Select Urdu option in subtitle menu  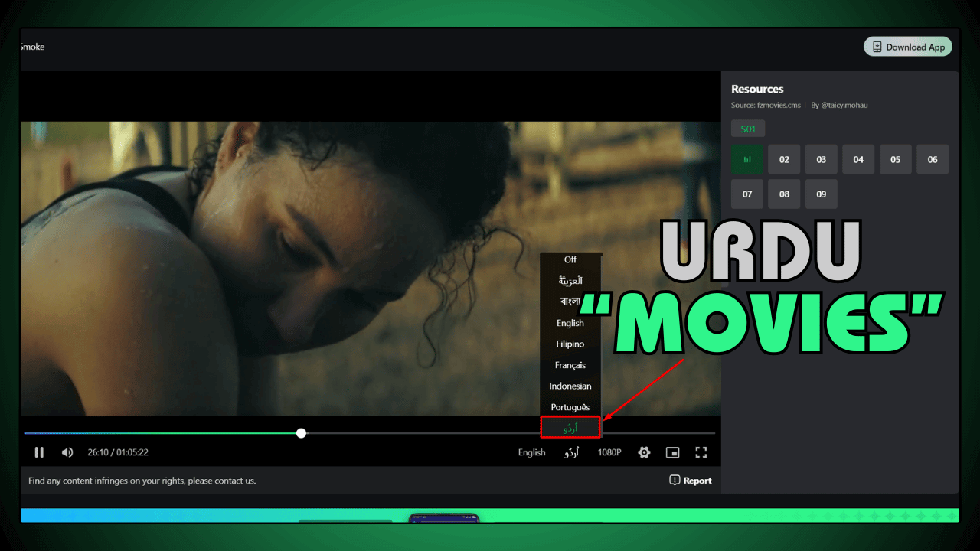[x=570, y=428]
